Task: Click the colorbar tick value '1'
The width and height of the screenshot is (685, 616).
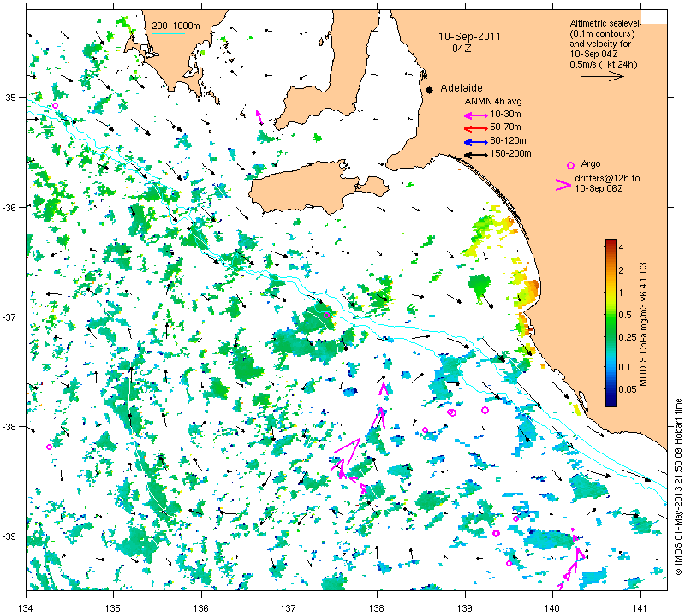Action: pyautogui.click(x=622, y=293)
